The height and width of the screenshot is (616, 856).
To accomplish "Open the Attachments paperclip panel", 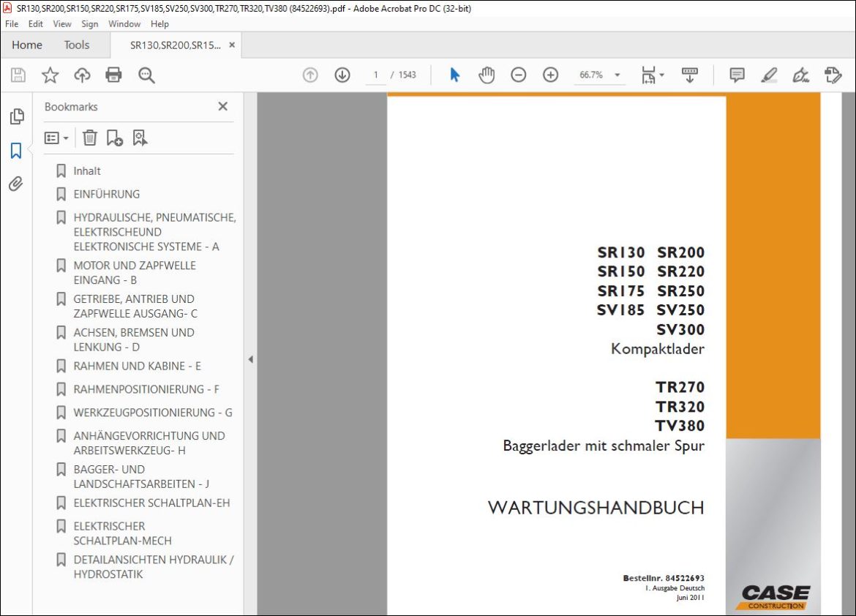I will point(16,184).
